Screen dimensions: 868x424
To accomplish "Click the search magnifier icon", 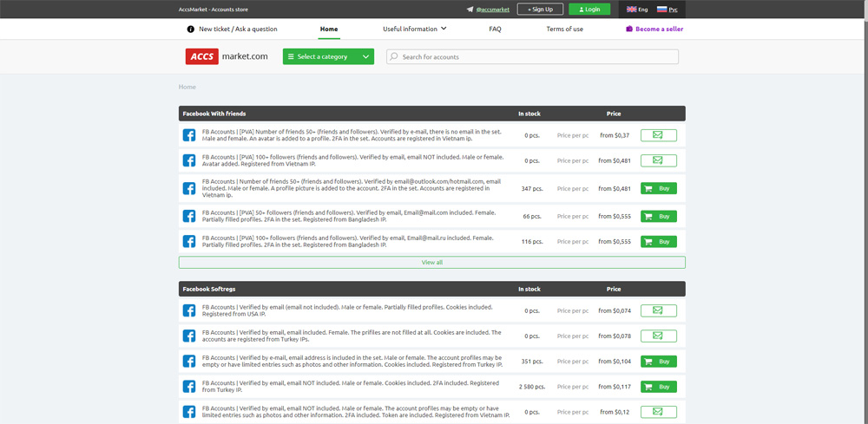I will (x=393, y=57).
